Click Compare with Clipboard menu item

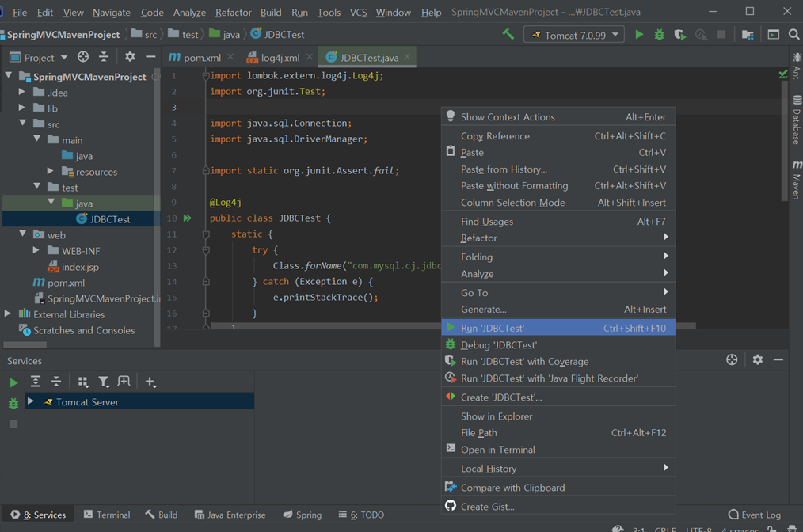pos(558,488)
